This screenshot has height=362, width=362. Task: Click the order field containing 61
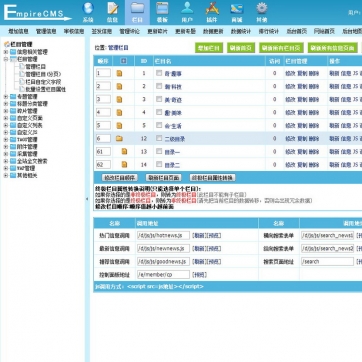(103, 152)
